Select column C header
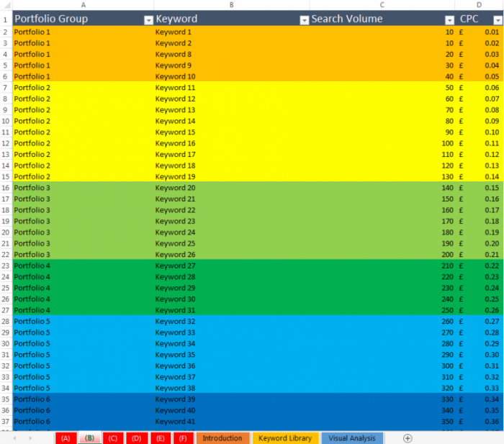The image size is (504, 444). click(382, 5)
